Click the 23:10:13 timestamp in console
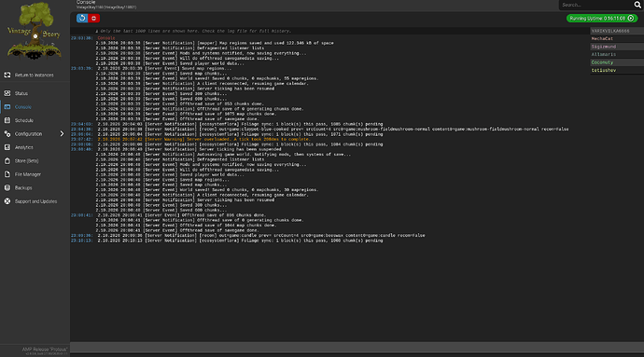 coord(82,240)
